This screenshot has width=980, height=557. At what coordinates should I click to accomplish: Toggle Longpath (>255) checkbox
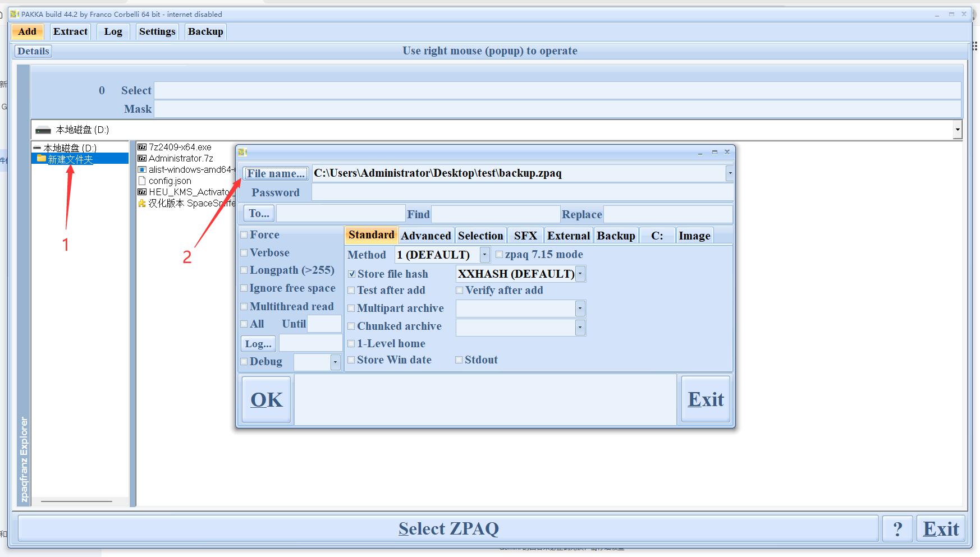(x=244, y=270)
